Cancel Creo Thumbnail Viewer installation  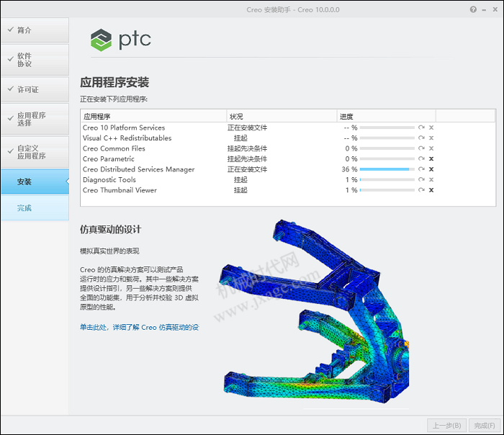point(431,190)
